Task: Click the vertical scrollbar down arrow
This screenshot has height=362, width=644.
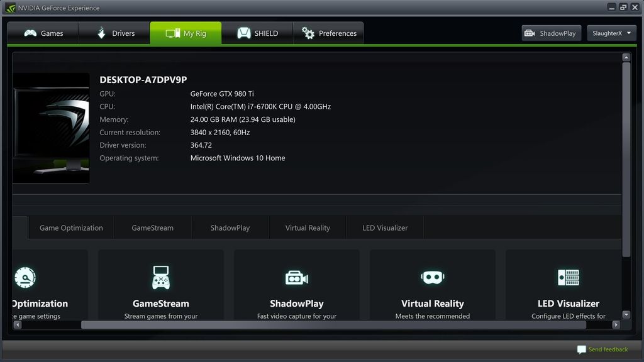Action: 626,315
